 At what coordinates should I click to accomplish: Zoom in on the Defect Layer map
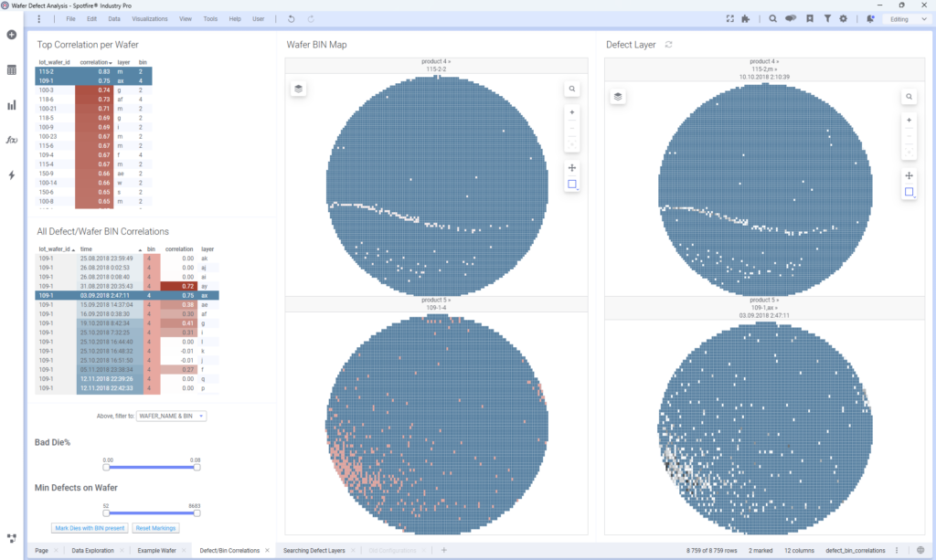click(909, 120)
